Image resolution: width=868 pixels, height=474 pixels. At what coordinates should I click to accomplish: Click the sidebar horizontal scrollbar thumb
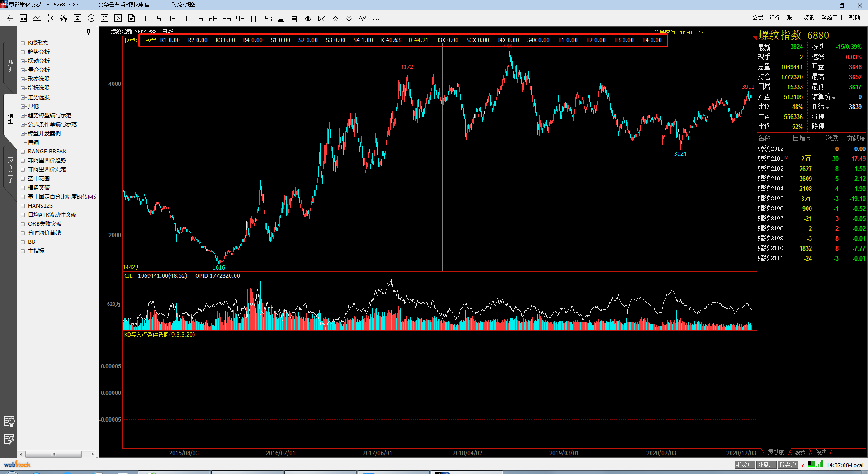[53, 454]
